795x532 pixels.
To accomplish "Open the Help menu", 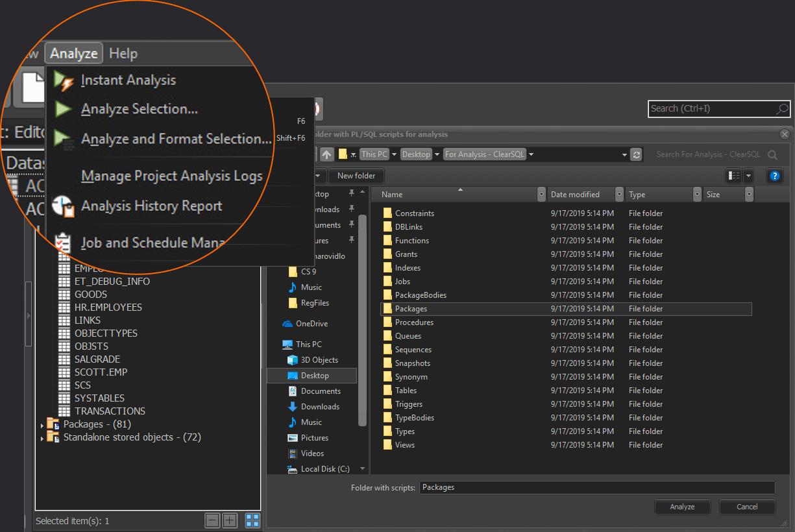I will click(123, 53).
